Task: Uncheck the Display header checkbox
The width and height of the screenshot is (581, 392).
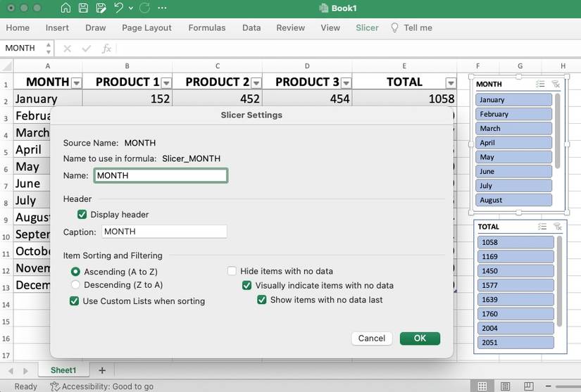Action: tap(82, 215)
